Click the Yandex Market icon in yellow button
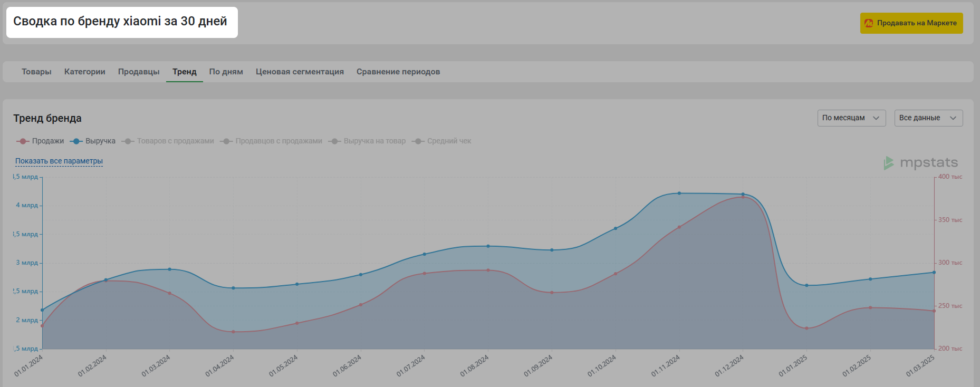This screenshot has height=387, width=980. [x=869, y=23]
